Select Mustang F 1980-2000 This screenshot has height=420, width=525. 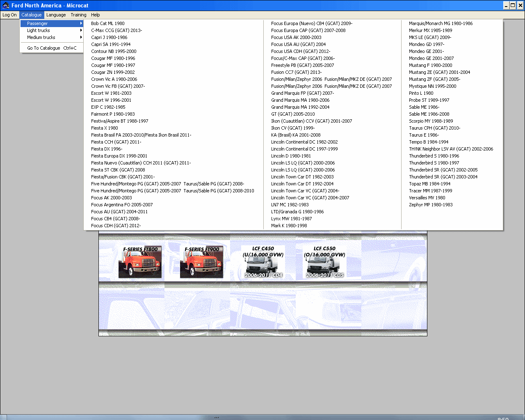[x=431, y=65]
